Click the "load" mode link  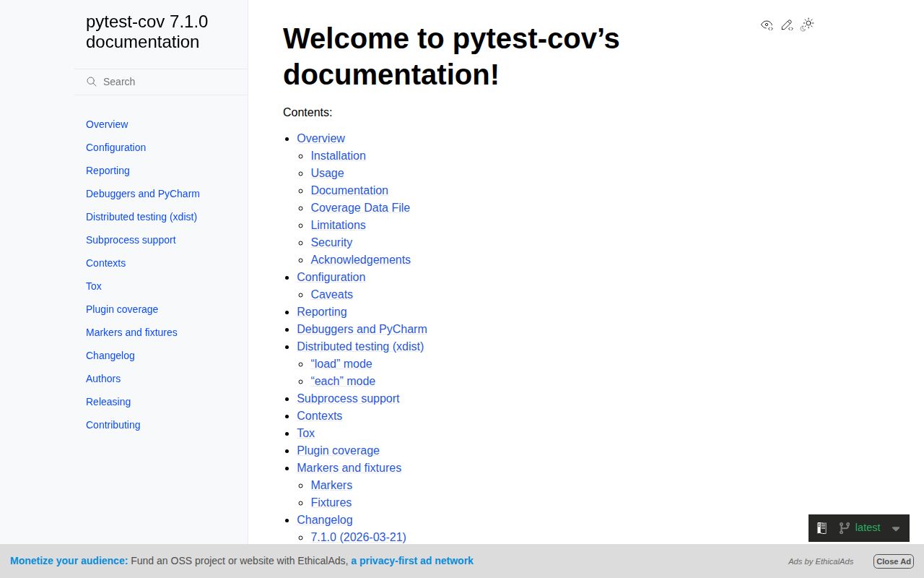click(341, 363)
